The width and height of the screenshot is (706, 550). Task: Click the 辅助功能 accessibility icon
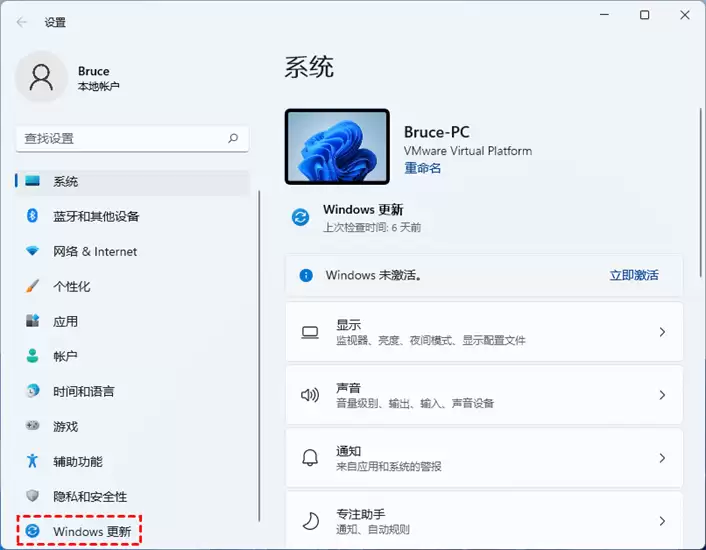point(32,460)
